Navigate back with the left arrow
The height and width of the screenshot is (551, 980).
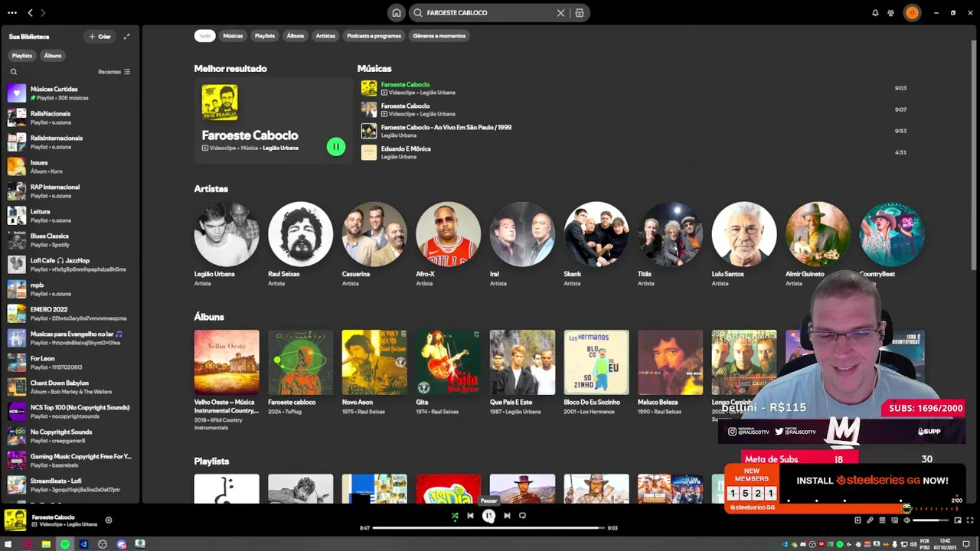[30, 13]
